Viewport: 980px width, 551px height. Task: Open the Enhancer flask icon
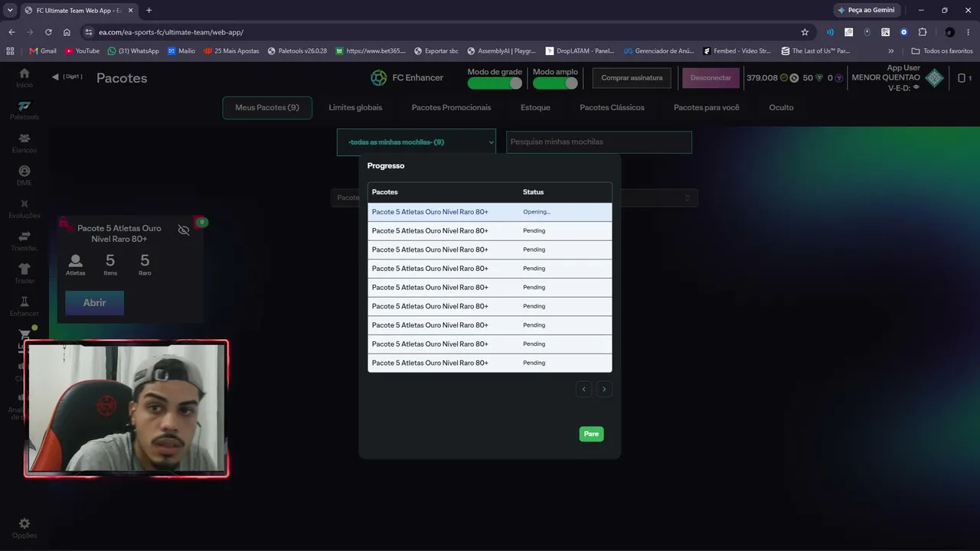[24, 302]
